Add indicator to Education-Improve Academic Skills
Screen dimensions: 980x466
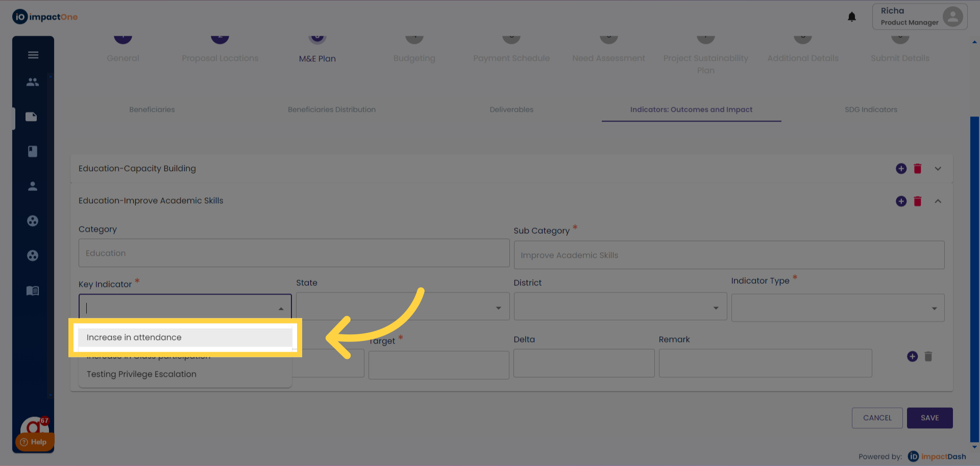[x=901, y=201]
